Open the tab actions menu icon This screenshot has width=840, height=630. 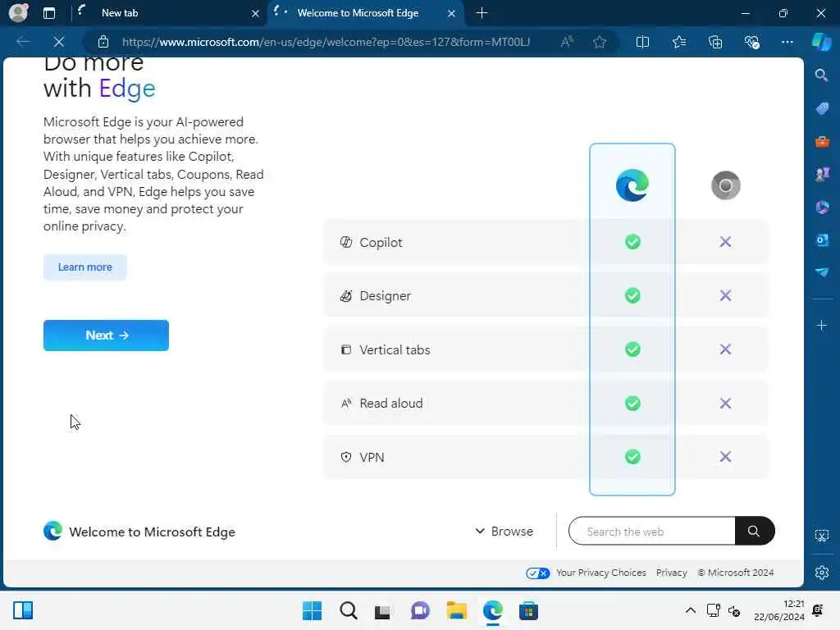click(x=48, y=13)
